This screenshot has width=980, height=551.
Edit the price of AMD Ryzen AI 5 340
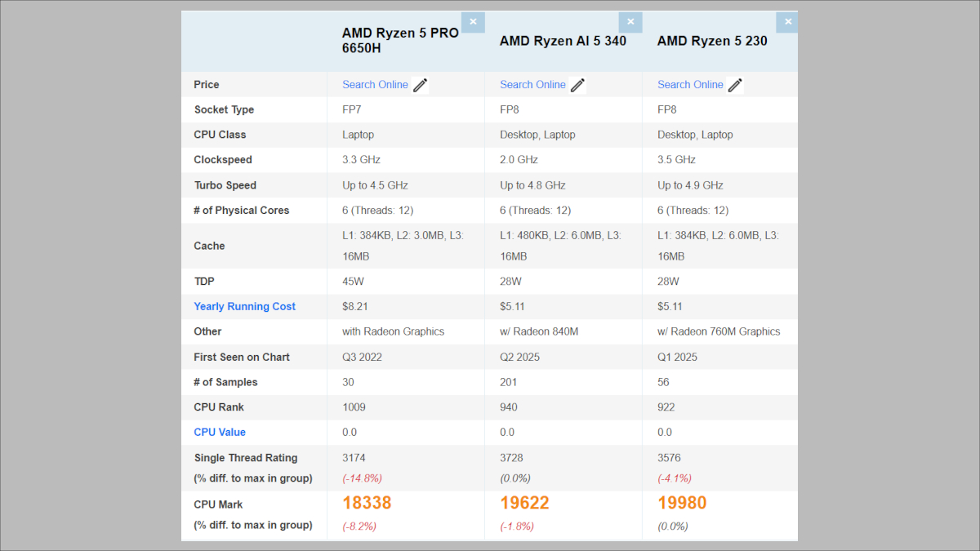(x=579, y=84)
